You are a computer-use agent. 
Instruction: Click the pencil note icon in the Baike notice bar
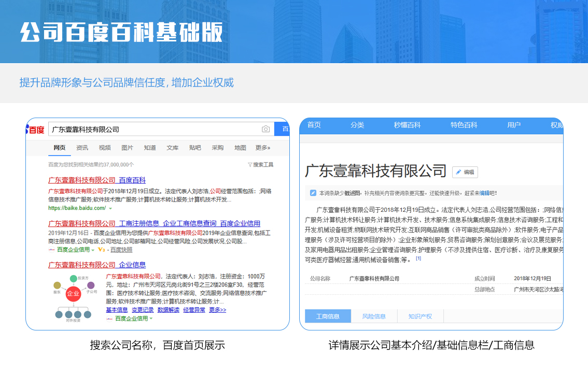(313, 193)
